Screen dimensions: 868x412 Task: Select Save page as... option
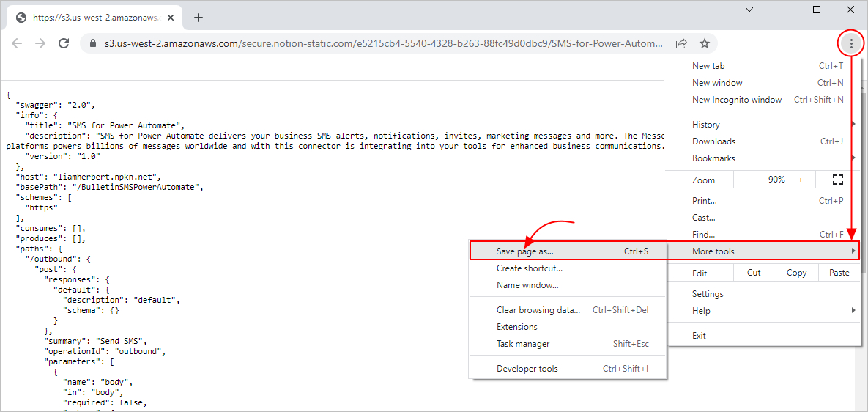[525, 251]
